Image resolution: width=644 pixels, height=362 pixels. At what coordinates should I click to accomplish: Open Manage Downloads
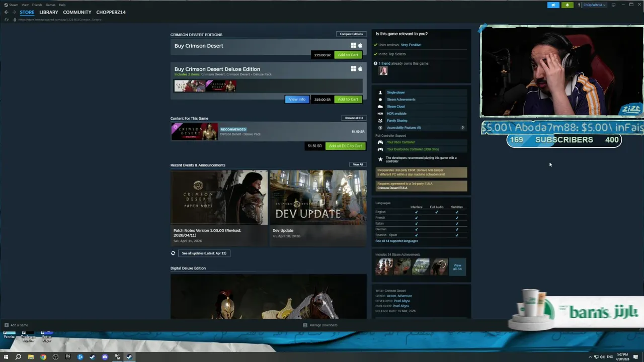[x=320, y=325]
